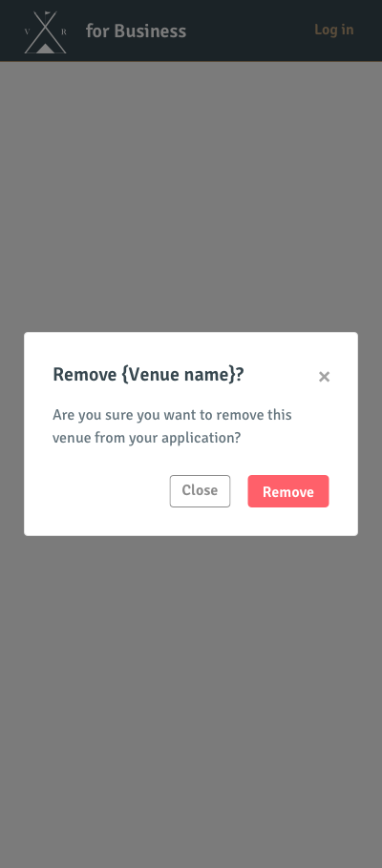Click the small flag atop the logo

click(x=48, y=12)
